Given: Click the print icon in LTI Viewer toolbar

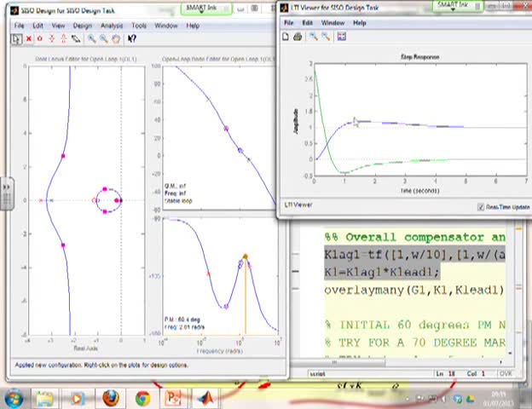Looking at the screenshot, I should pyautogui.click(x=298, y=37).
